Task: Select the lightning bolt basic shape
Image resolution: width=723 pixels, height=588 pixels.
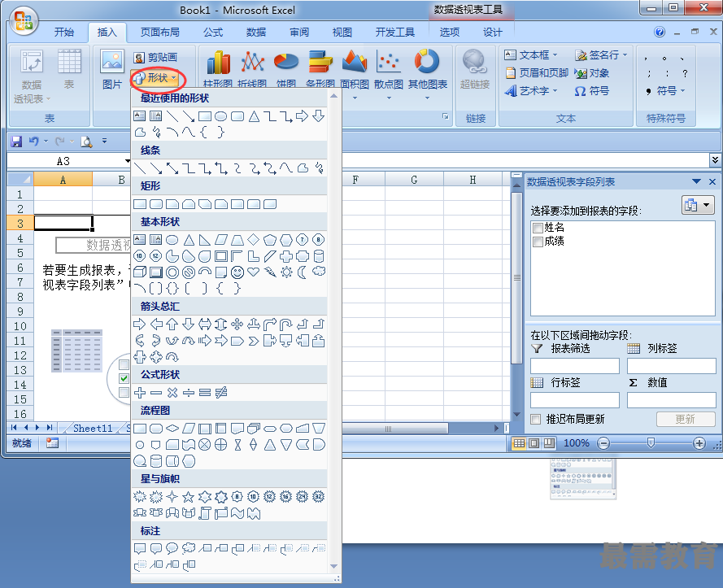Action: pyautogui.click(x=270, y=272)
